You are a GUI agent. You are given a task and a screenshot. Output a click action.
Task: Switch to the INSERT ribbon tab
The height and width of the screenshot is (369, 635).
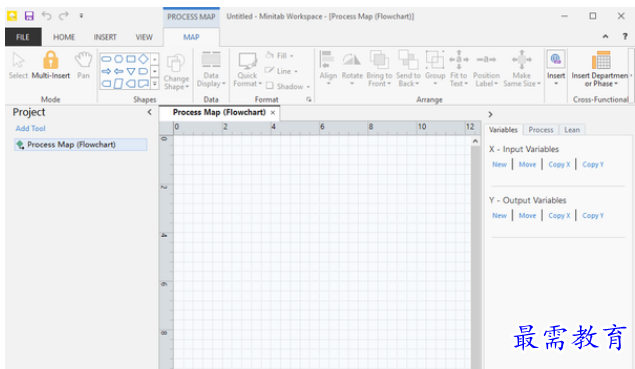pos(105,37)
